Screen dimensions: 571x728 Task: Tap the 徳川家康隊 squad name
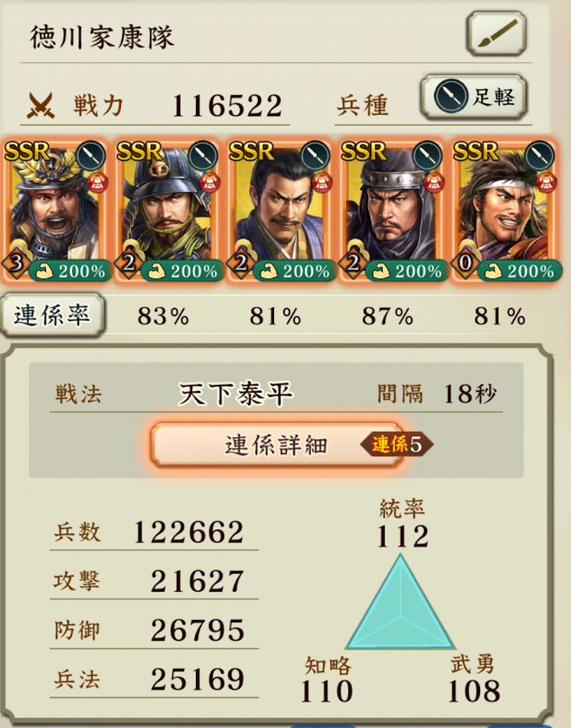click(102, 38)
